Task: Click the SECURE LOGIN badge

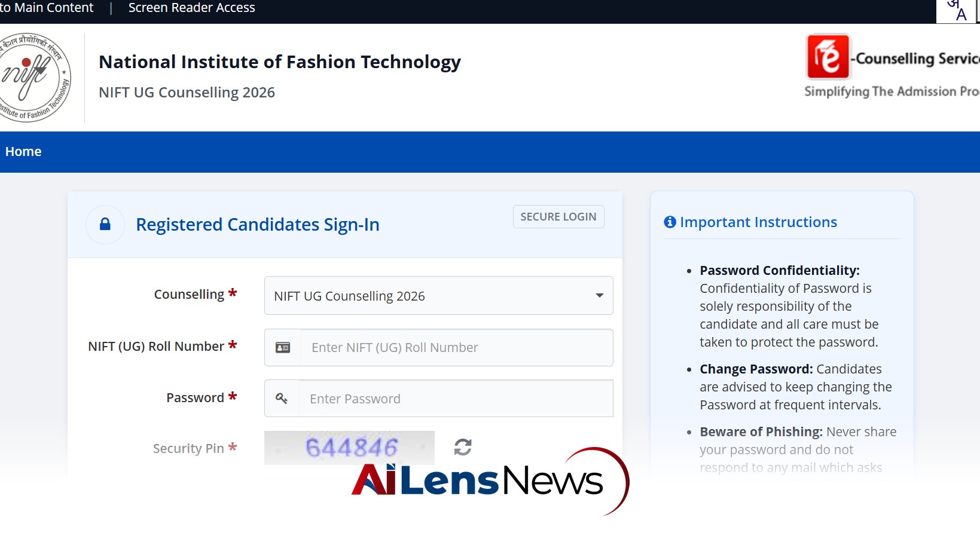Action: (558, 216)
